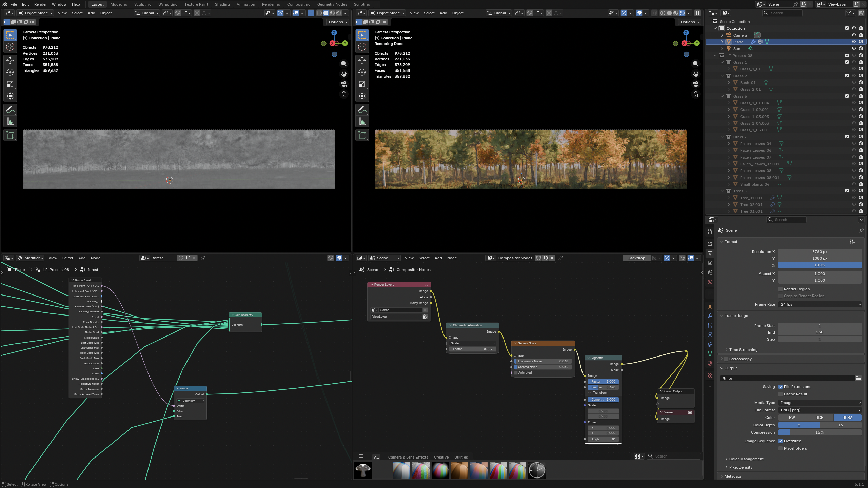Click the output path folder browse icon
This screenshot has width=868, height=488.
pyautogui.click(x=858, y=378)
